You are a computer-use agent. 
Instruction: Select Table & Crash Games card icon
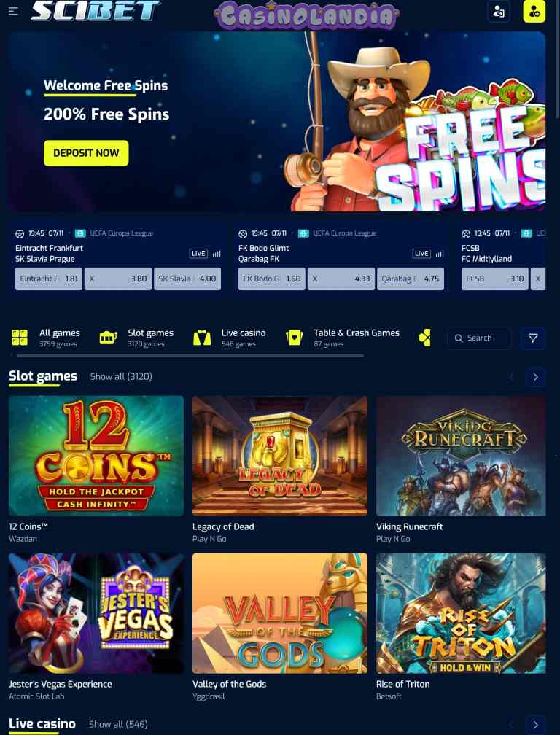coord(295,338)
